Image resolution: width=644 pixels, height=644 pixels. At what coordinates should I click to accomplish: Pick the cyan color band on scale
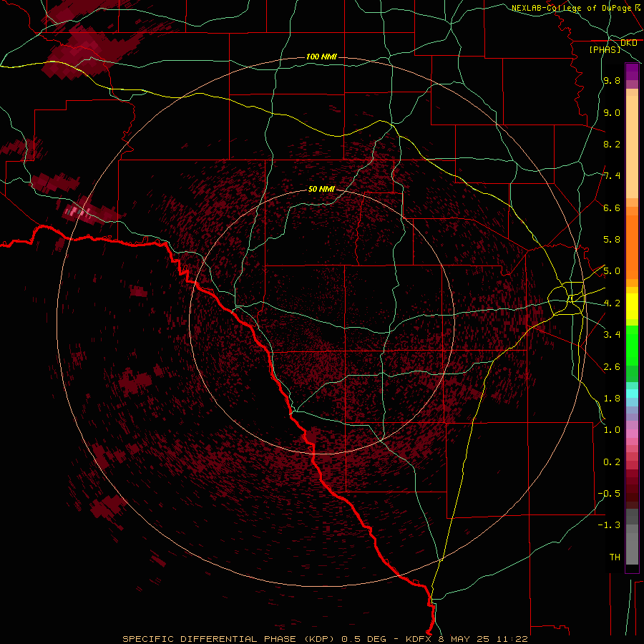632,394
